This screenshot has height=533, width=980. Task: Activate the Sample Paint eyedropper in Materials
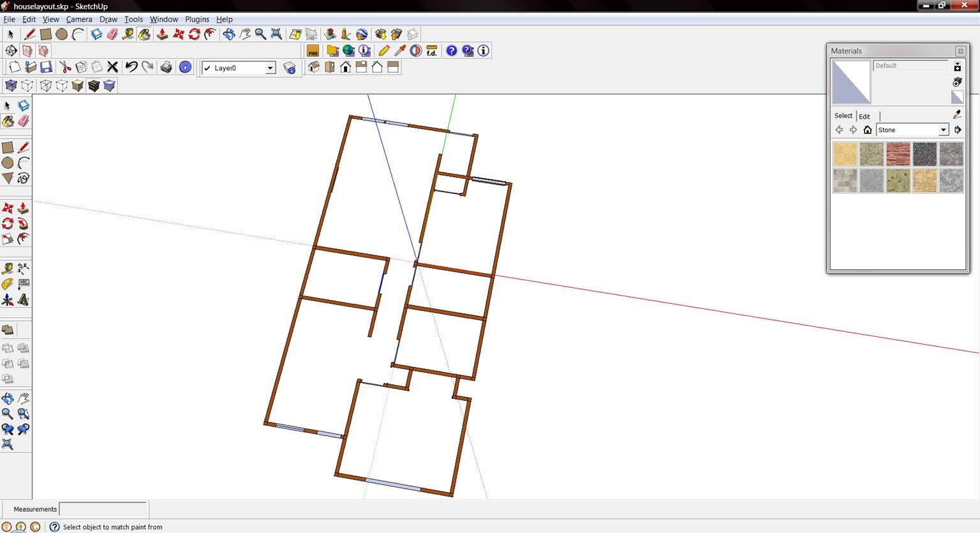click(x=957, y=114)
